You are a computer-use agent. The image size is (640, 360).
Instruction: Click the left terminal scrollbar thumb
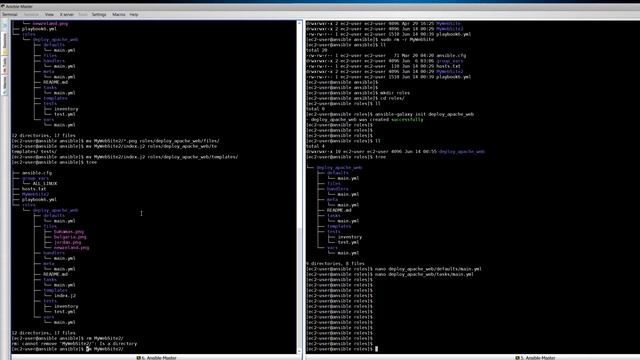coord(299,288)
